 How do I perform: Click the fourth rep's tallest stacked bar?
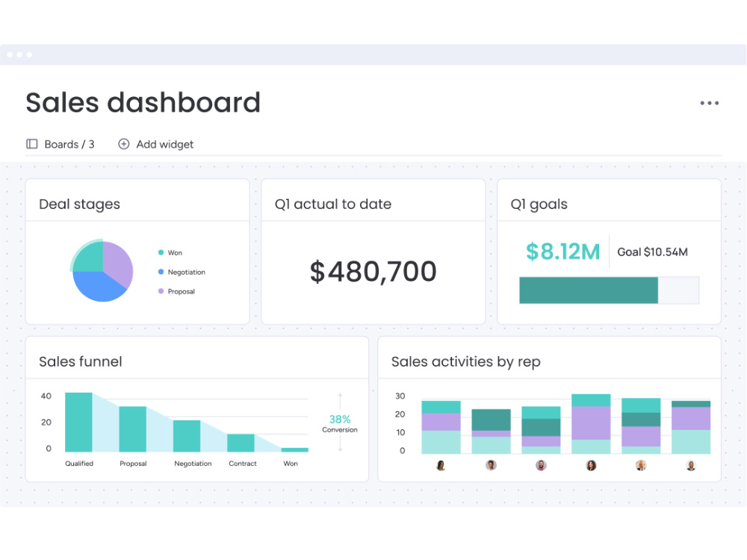(591, 424)
